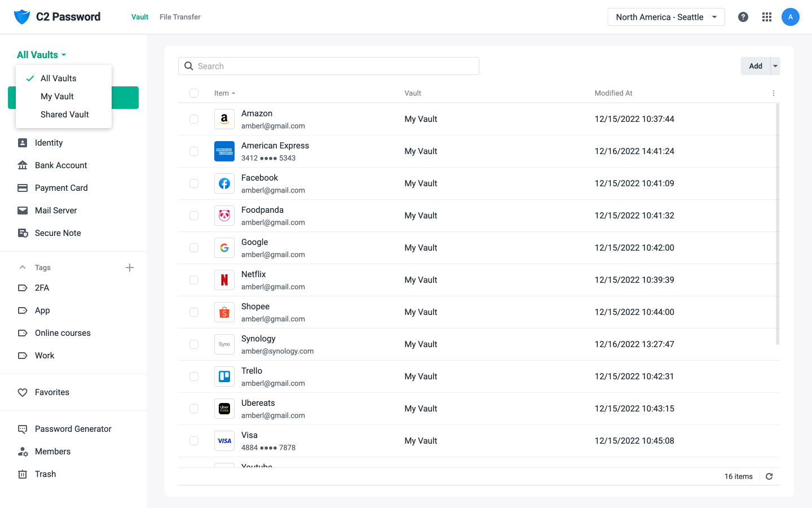Switch to the File Transfer tab

[180, 17]
